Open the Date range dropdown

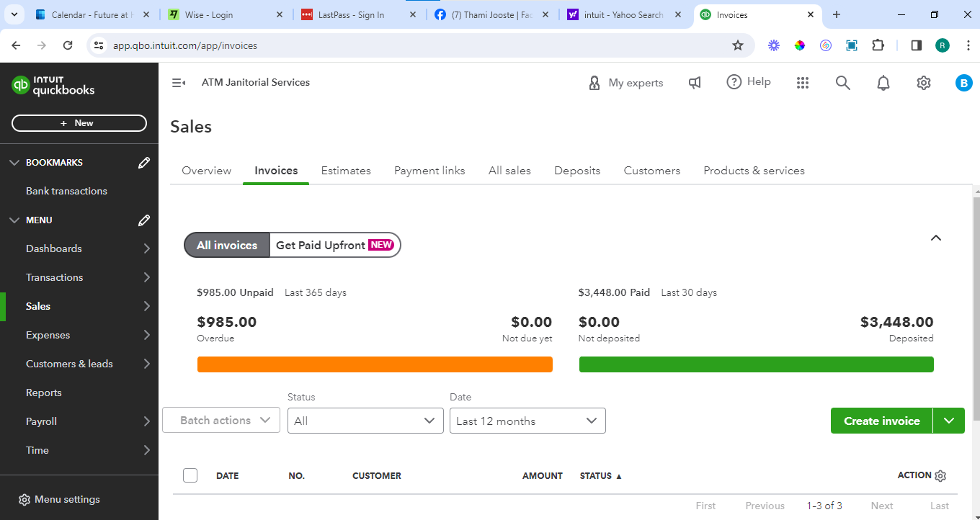click(527, 421)
